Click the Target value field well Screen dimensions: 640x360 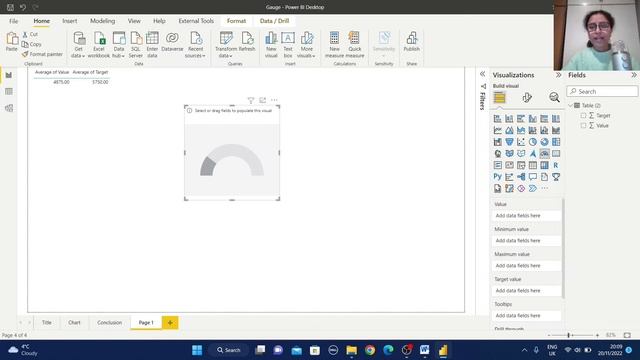pos(526,291)
